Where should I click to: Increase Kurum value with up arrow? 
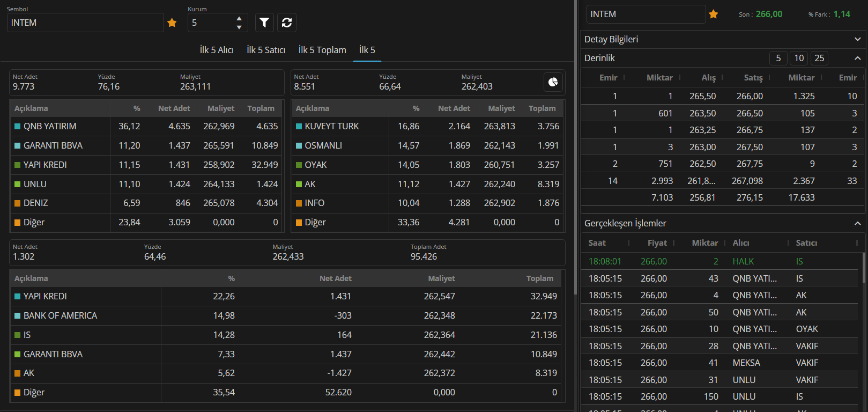tap(239, 19)
